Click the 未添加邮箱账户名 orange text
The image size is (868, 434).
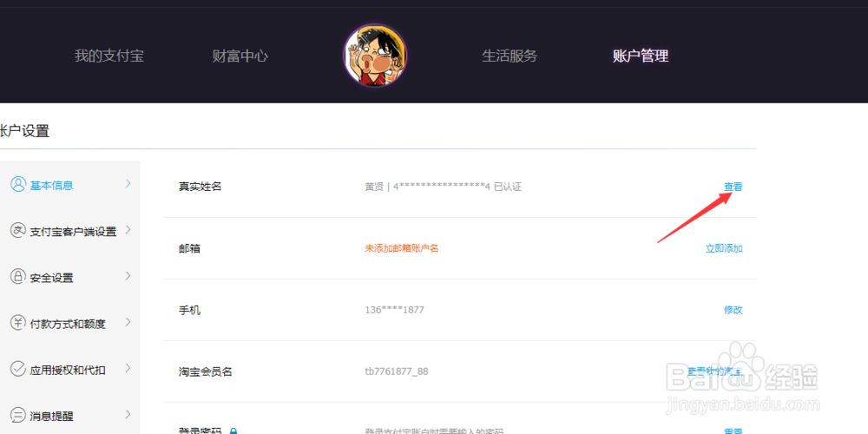click(x=401, y=248)
